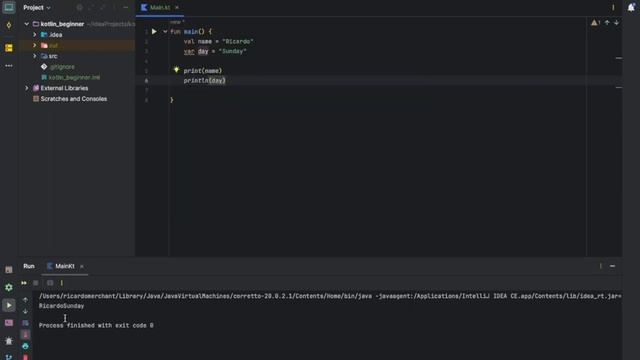The width and height of the screenshot is (640, 360).
Task: Click "RicardoSunday" output text in console
Action: click(x=61, y=306)
